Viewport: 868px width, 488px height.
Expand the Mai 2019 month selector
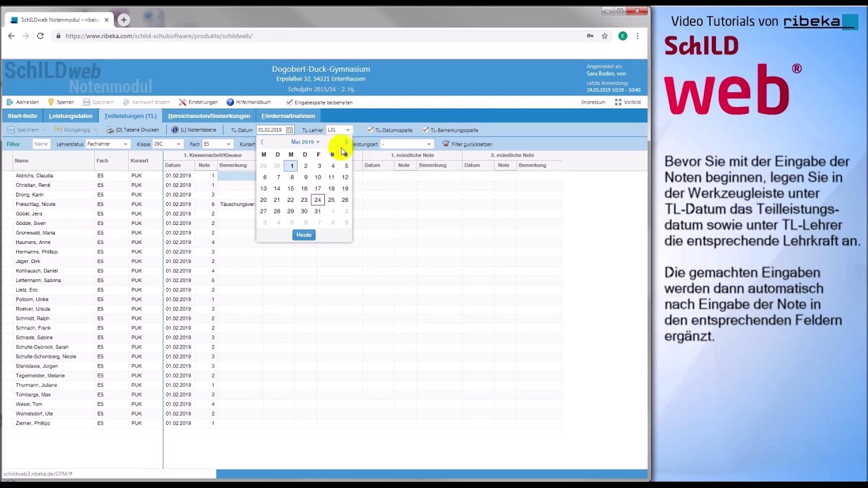pos(304,142)
